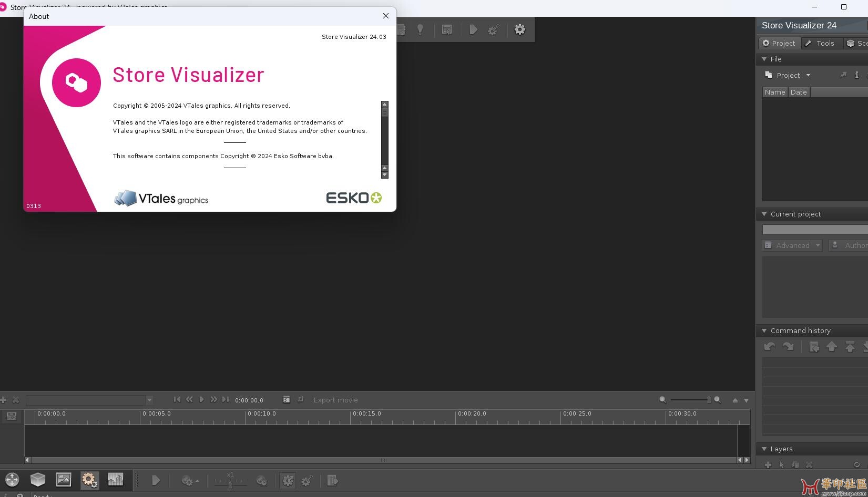
Task: Click the revert document icon in Command history
Action: point(814,347)
